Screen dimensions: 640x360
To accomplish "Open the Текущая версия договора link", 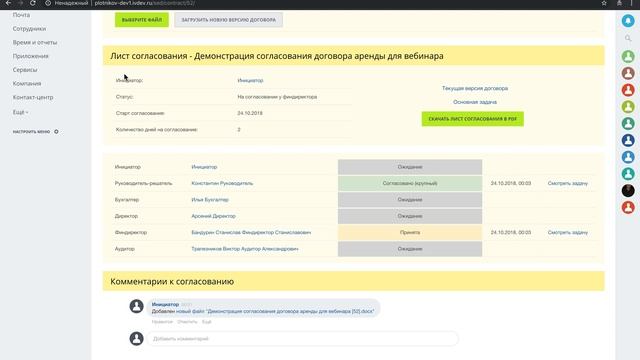I will pos(475,88).
